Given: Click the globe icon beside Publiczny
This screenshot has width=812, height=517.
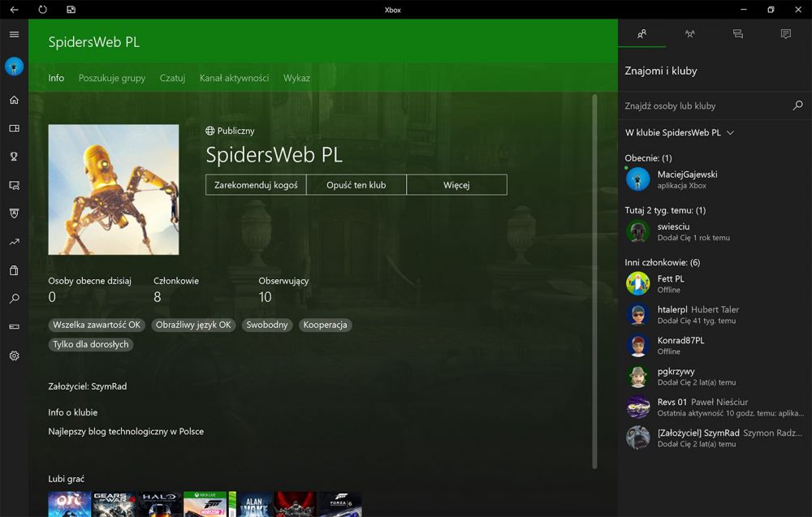Looking at the screenshot, I should [x=209, y=131].
